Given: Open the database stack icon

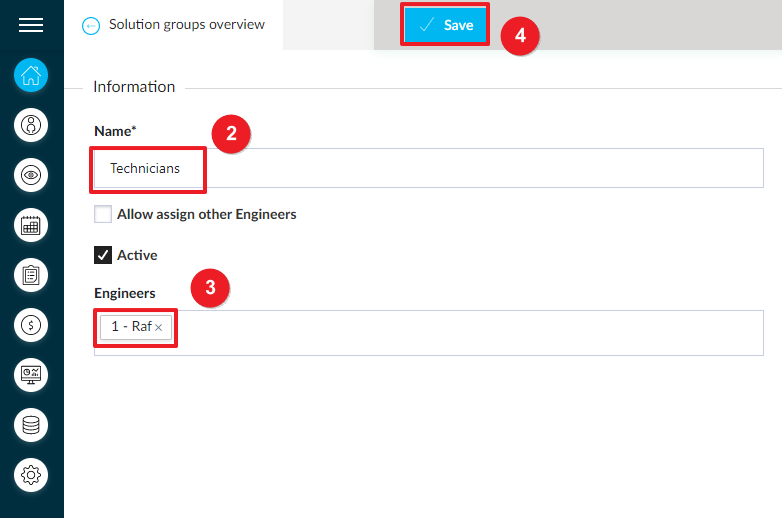Looking at the screenshot, I should click(31, 425).
